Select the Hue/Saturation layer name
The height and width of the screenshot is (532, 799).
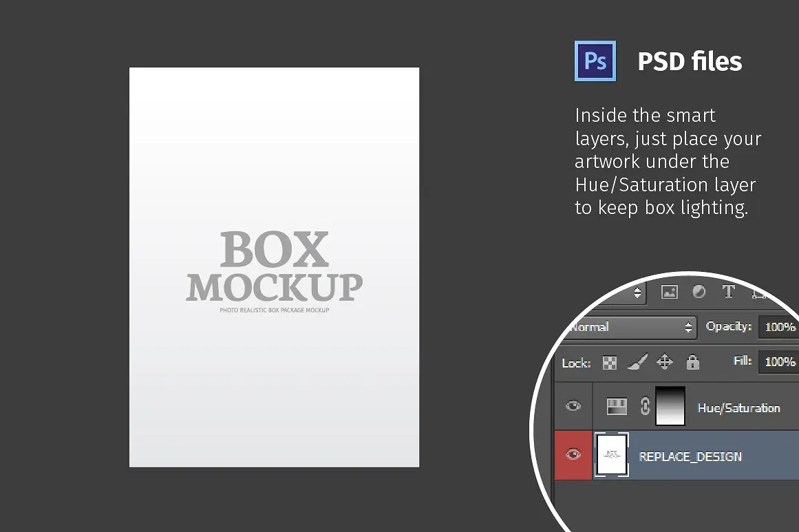point(738,408)
